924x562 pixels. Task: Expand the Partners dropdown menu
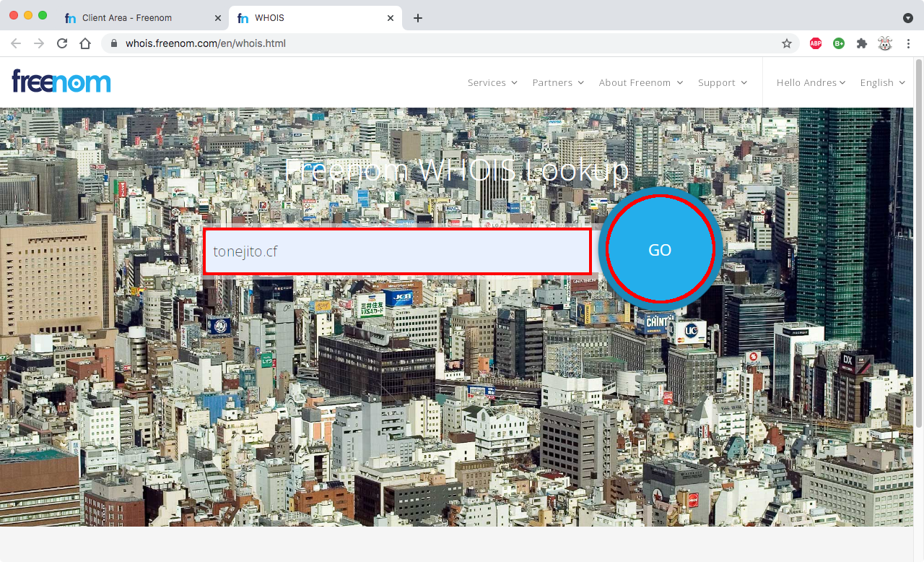(x=558, y=82)
